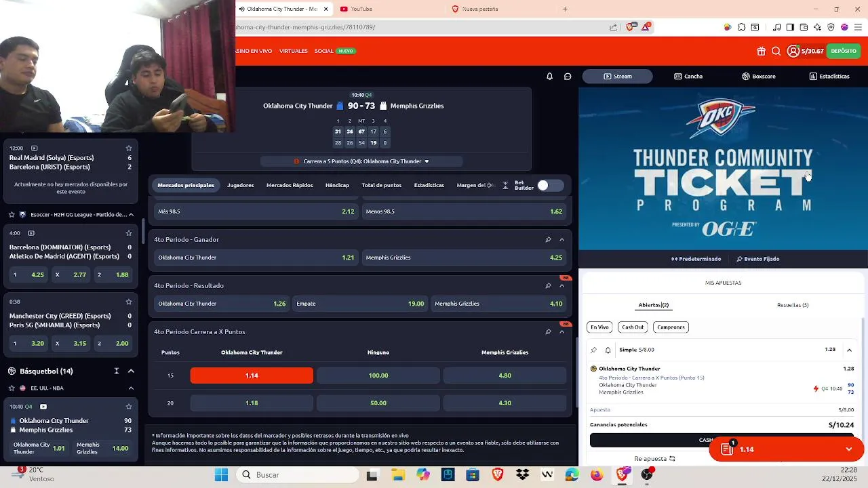Click the Re apuesta link

point(654,459)
